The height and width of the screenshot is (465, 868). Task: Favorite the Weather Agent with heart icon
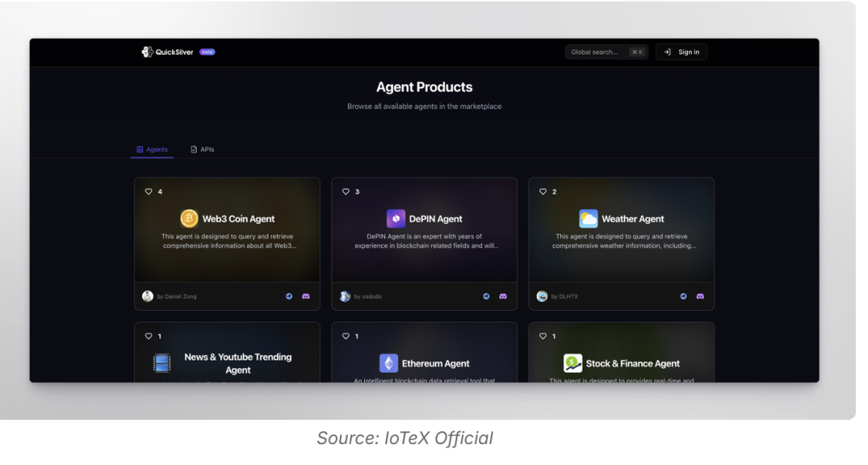(543, 192)
